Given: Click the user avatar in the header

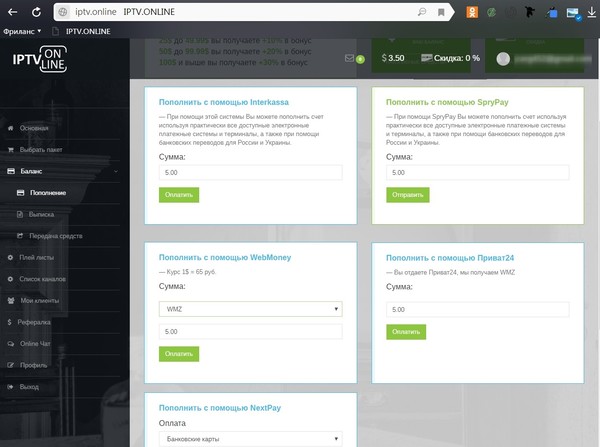Looking at the screenshot, I should point(503,59).
